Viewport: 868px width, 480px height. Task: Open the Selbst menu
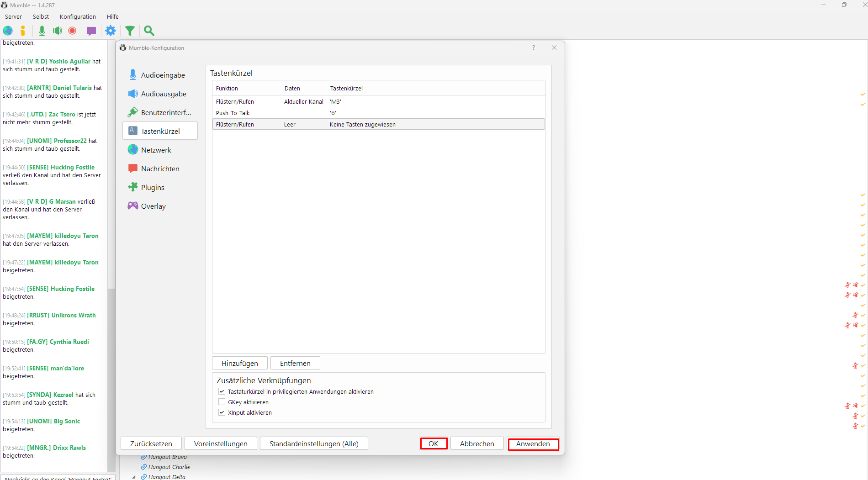pos(41,16)
